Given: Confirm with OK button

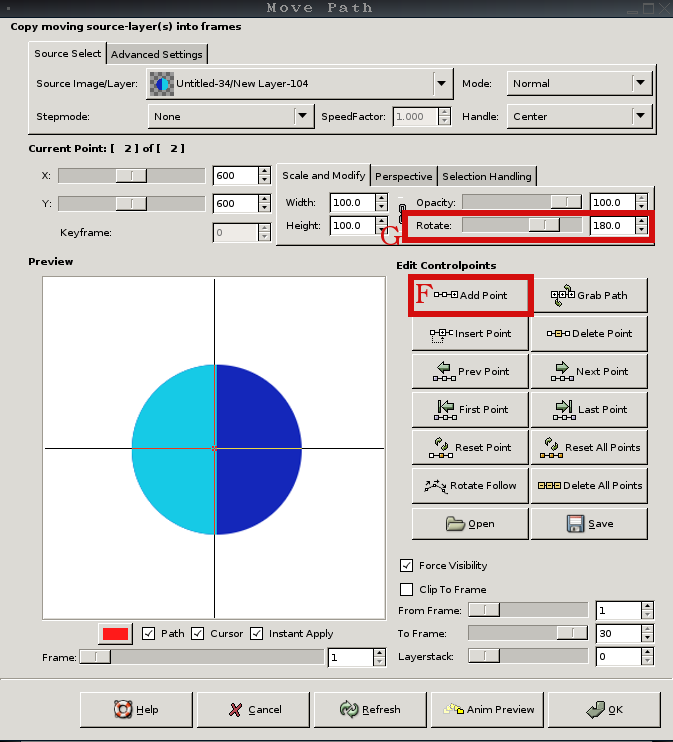Looking at the screenshot, I should 604,710.
